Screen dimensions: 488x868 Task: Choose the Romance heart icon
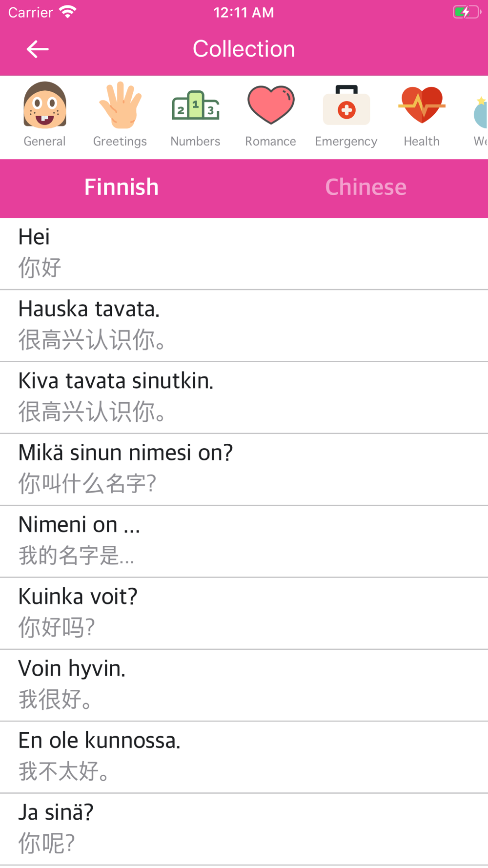tap(271, 105)
